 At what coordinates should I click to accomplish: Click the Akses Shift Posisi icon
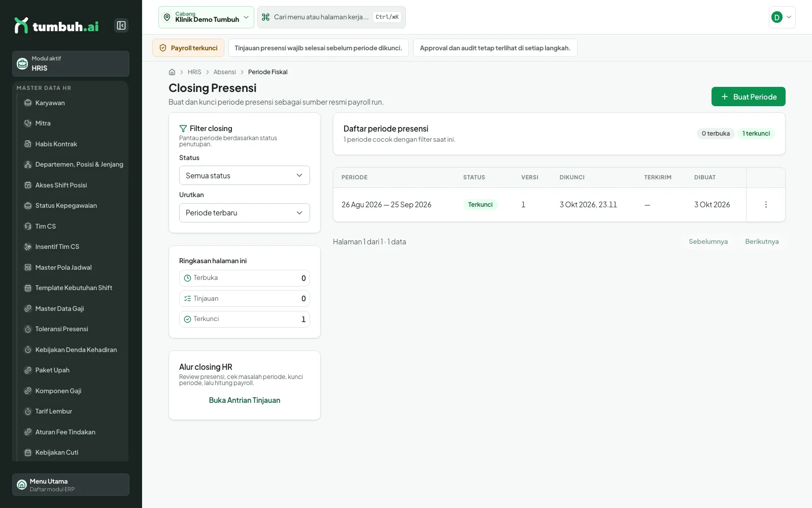(28, 185)
